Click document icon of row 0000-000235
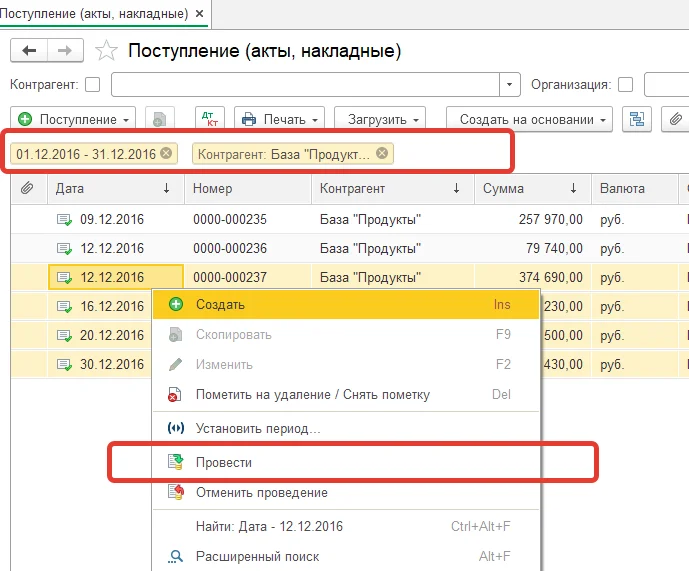Screen dimensions: 689x571 coord(65,219)
